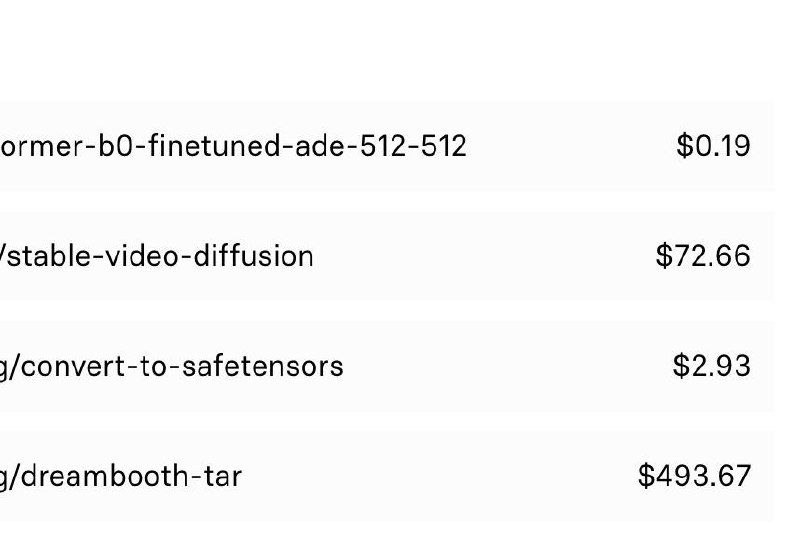This screenshot has width=800, height=539.
Task: Open the ormer-b0-finetuned-ade-512-512 entry
Action: [x=233, y=147]
